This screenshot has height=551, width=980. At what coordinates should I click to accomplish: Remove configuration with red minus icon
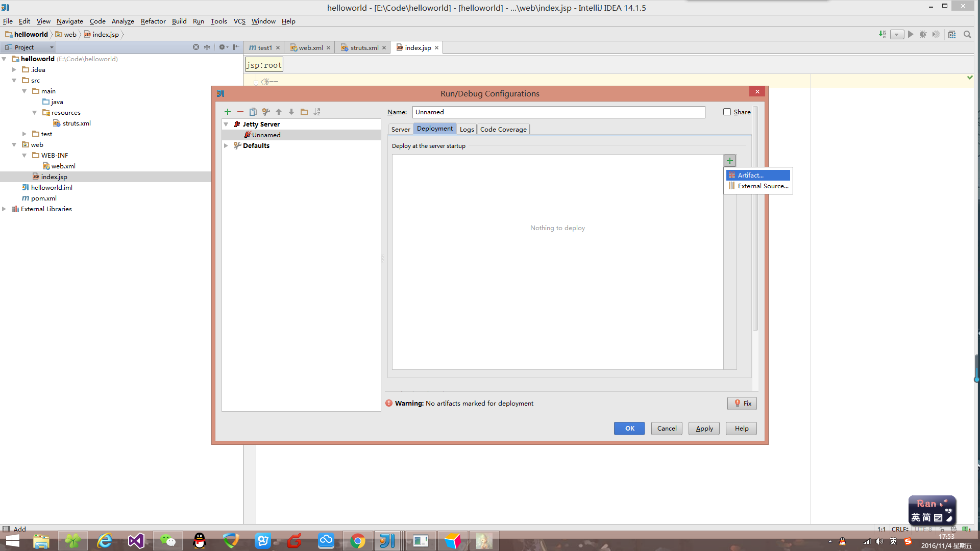pos(240,112)
